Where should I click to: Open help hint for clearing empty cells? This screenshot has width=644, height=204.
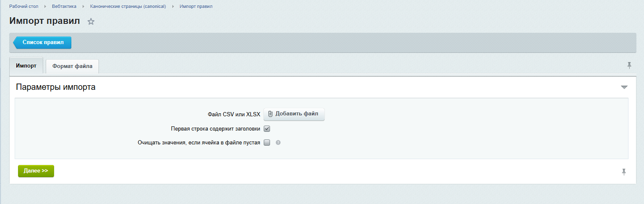[278, 143]
